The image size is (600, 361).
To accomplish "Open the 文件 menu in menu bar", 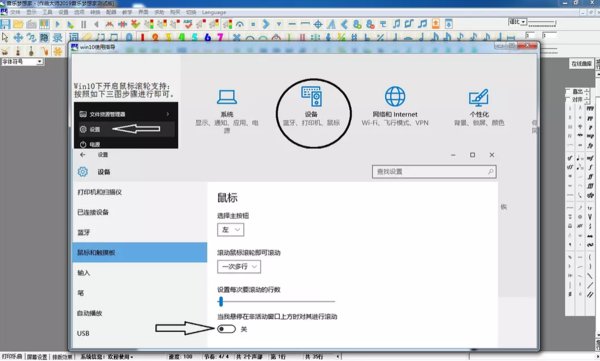I will point(15,12).
